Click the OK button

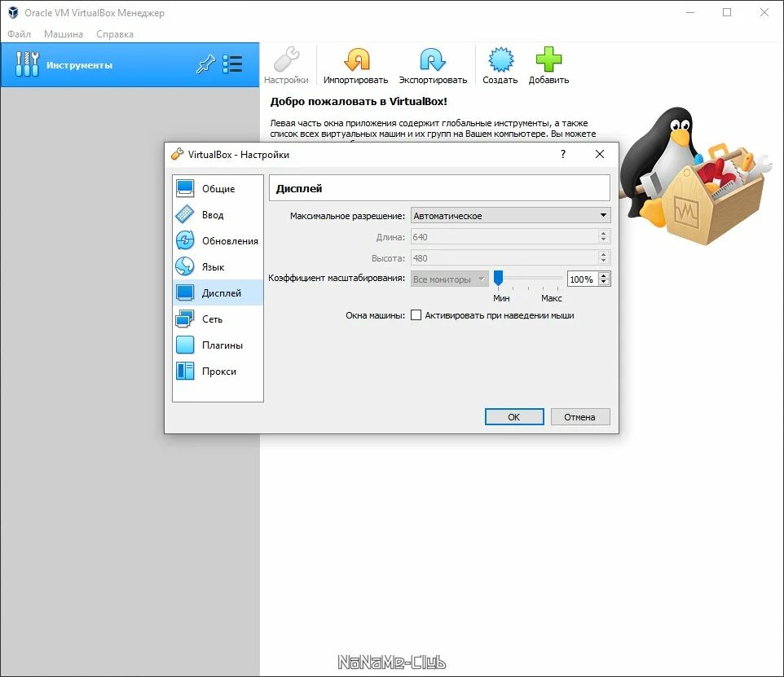coord(514,416)
